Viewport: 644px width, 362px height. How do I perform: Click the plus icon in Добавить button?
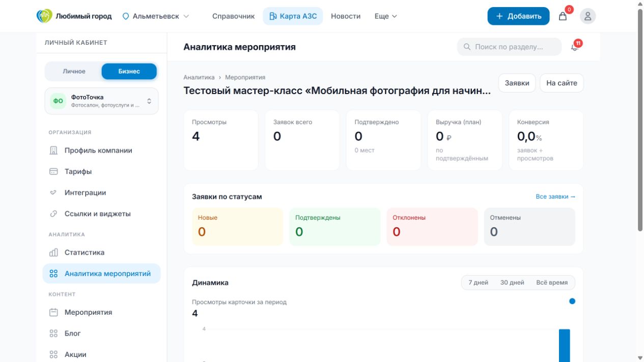(499, 16)
